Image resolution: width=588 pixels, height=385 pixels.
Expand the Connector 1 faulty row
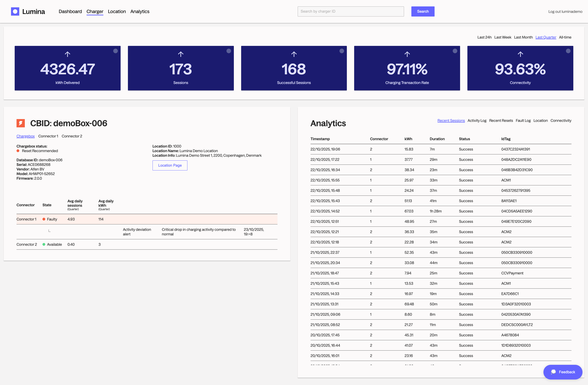coord(26,219)
